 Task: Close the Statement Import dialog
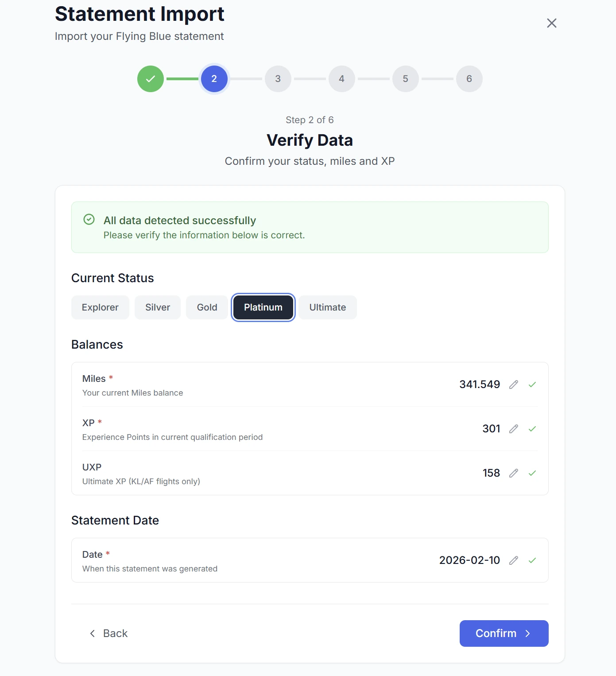tap(551, 23)
